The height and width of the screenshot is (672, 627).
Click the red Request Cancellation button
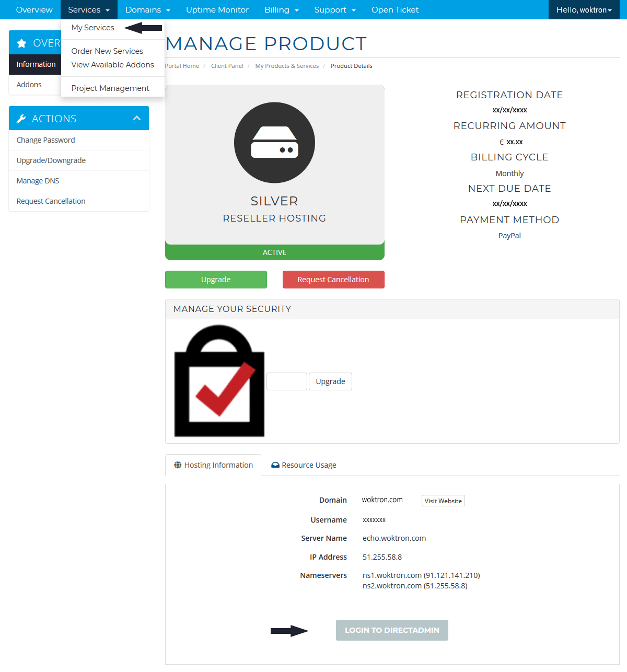333,280
